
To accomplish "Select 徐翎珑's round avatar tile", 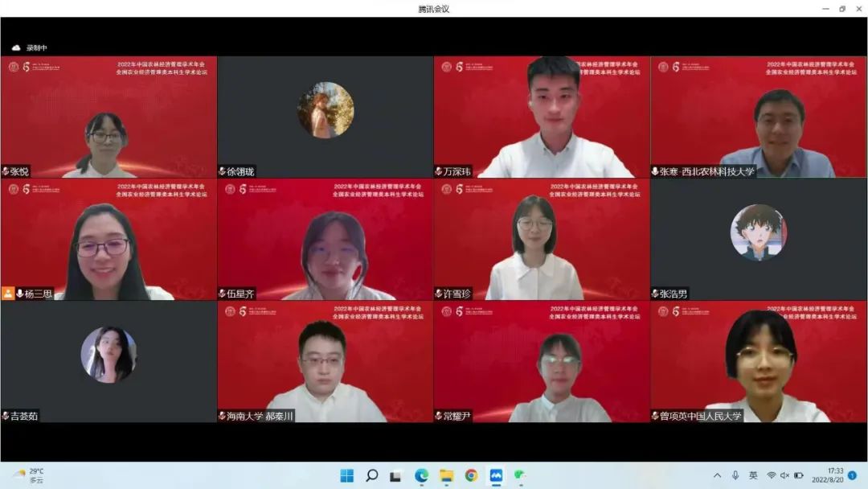I will coord(325,110).
